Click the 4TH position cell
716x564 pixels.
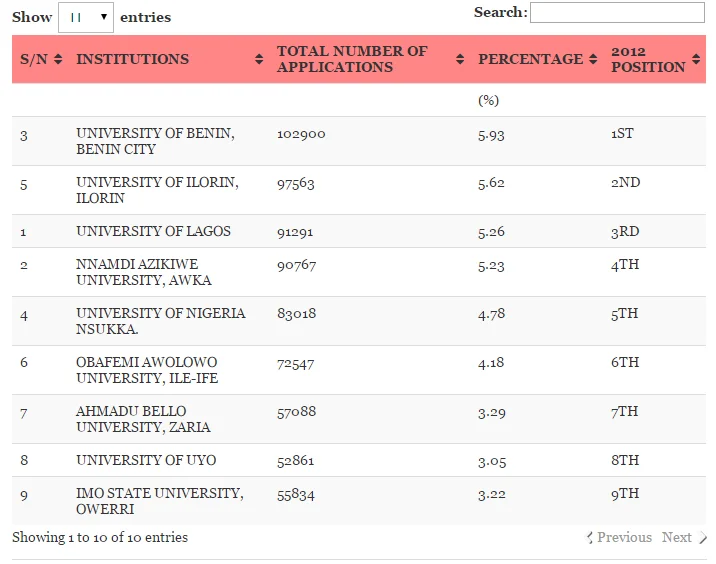point(625,264)
